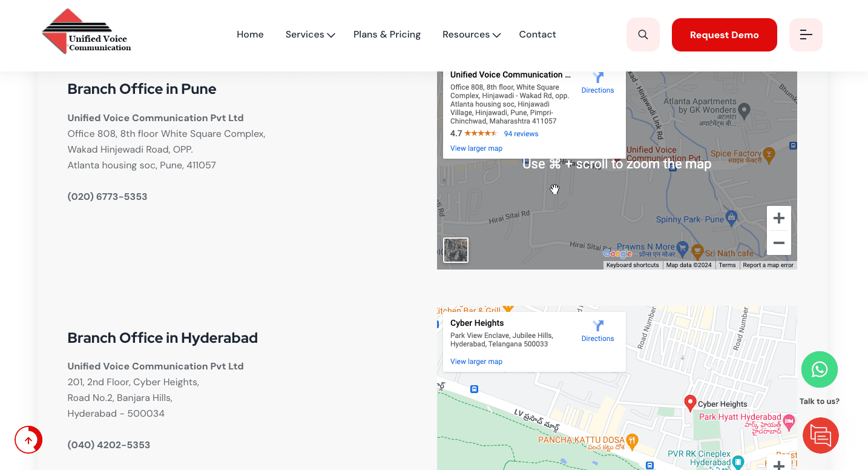Open the red live chat icon
Viewport: 868px width, 470px height.
click(x=820, y=435)
